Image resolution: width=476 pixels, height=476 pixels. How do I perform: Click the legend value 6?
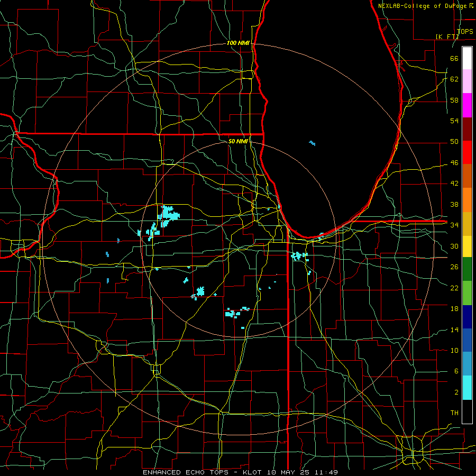[456, 371]
